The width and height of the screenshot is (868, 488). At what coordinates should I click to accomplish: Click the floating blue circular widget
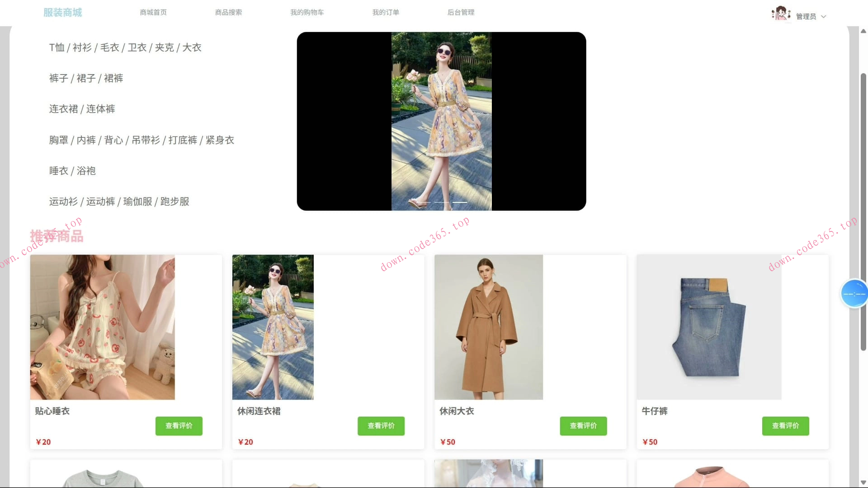click(x=854, y=293)
